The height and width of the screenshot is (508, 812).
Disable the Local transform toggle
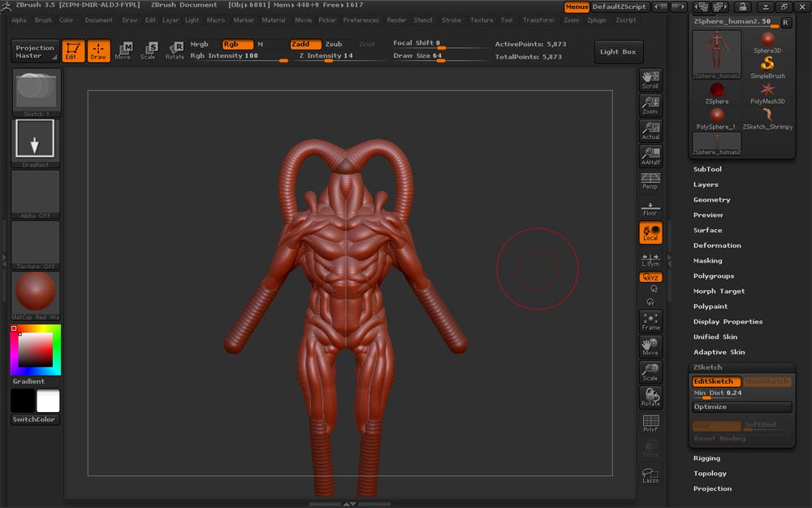tap(650, 232)
